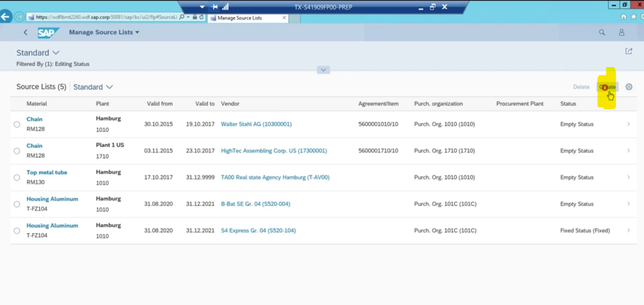Go back with the browser back arrow

click(x=6, y=17)
